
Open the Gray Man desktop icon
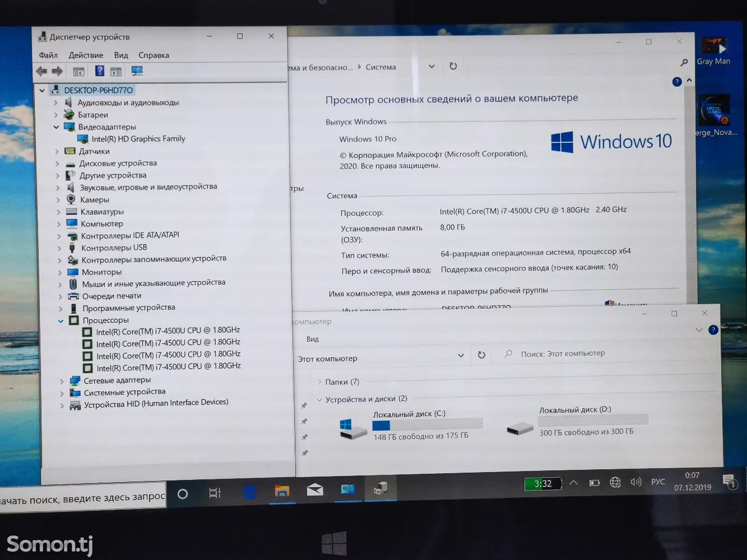click(713, 52)
